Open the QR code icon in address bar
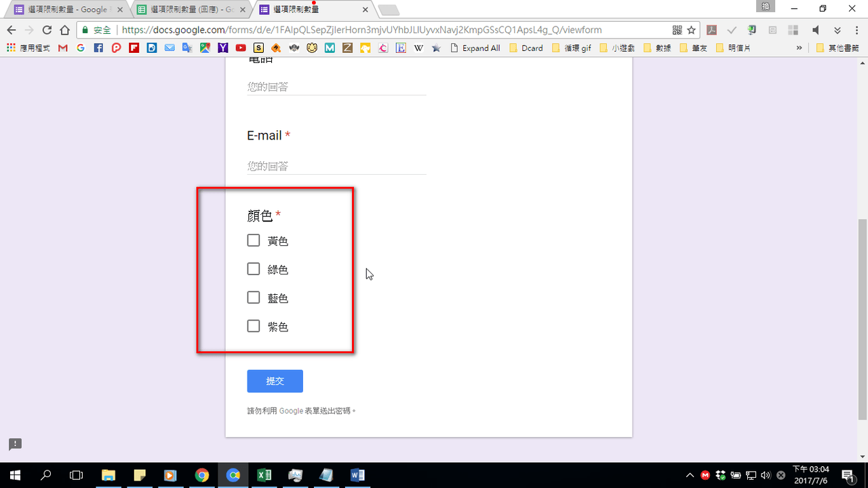Image resolution: width=868 pixels, height=488 pixels. (677, 30)
